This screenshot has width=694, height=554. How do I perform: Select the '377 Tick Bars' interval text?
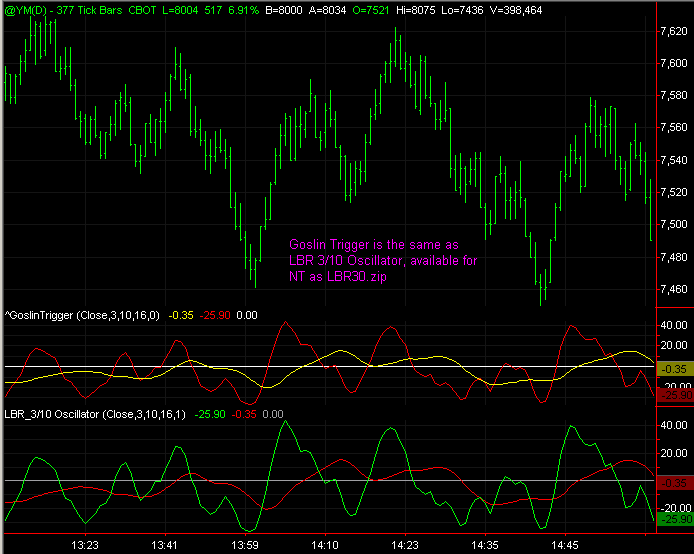coord(89,10)
